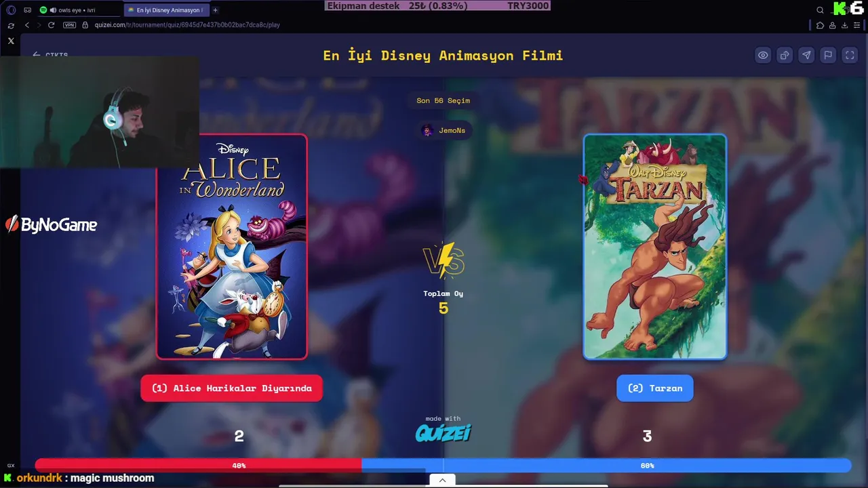Open a new browser tab

(x=216, y=10)
